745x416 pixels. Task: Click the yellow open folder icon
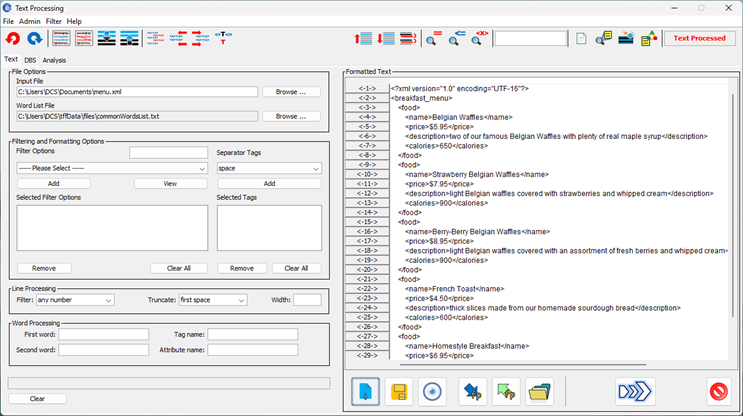pyautogui.click(x=539, y=392)
